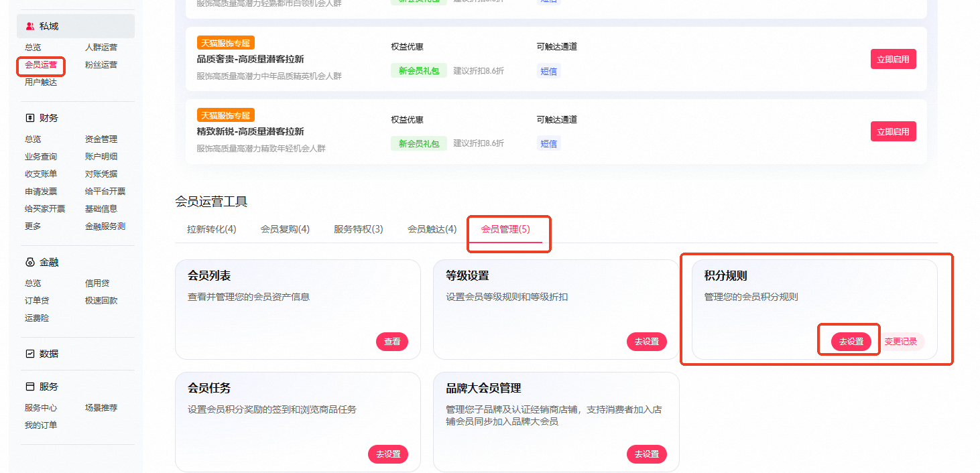Click 去设置 on 积分规则 card
The width and height of the screenshot is (980, 473).
[851, 342]
